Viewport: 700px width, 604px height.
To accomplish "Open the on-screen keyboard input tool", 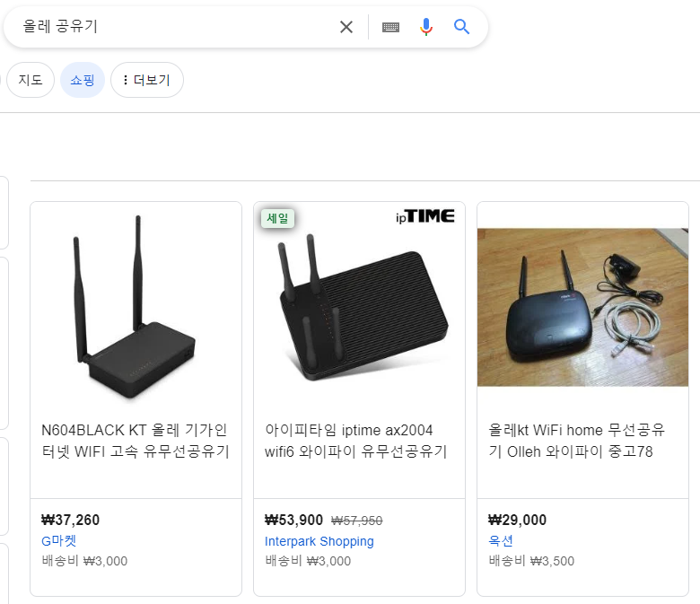I will [x=390, y=27].
